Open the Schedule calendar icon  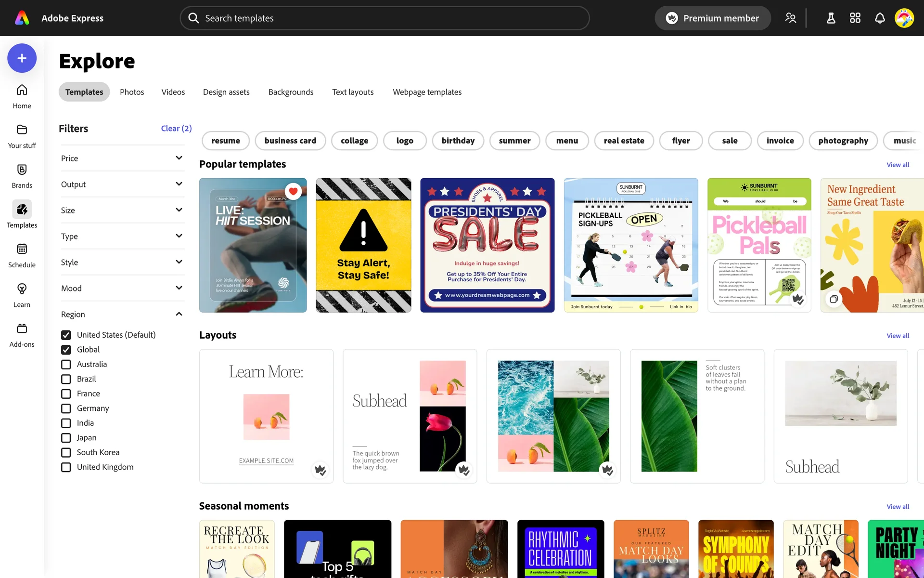coord(22,250)
